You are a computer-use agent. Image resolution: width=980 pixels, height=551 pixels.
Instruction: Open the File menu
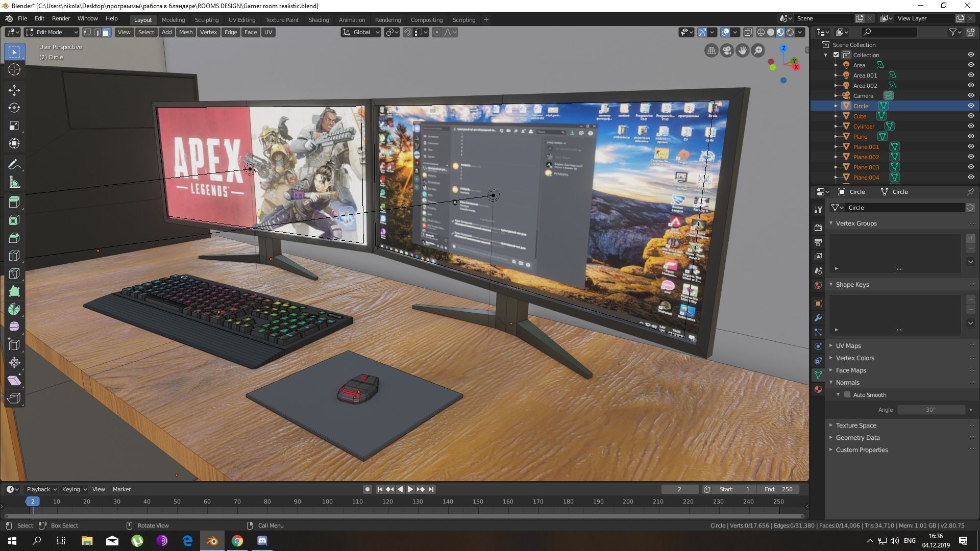[x=22, y=18]
